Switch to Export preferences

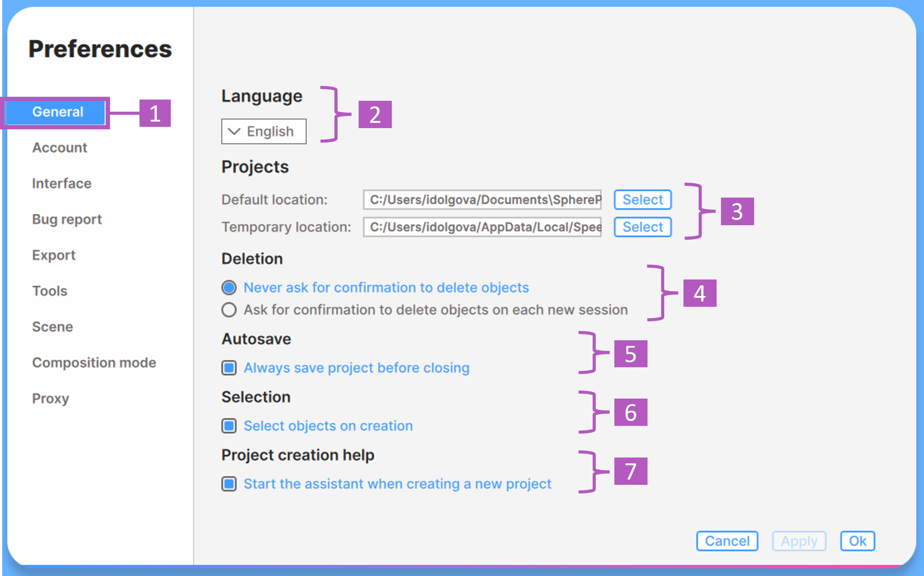pyautogui.click(x=54, y=255)
